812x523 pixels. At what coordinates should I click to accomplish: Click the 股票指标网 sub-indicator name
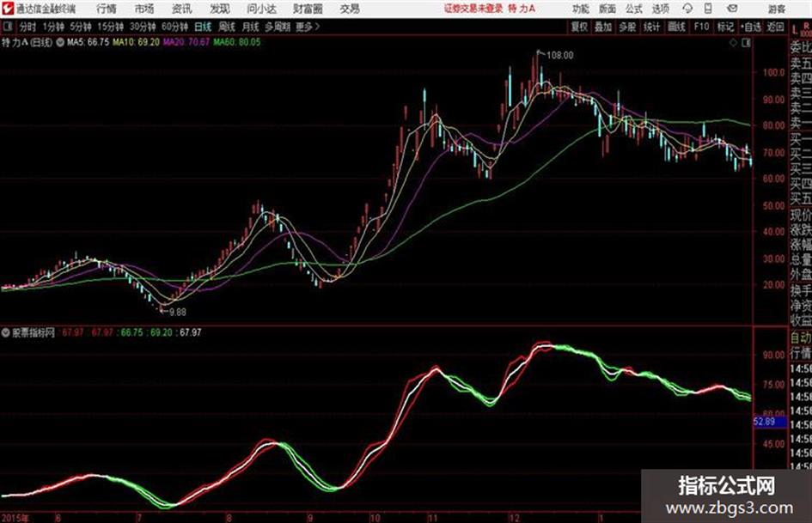coord(34,332)
